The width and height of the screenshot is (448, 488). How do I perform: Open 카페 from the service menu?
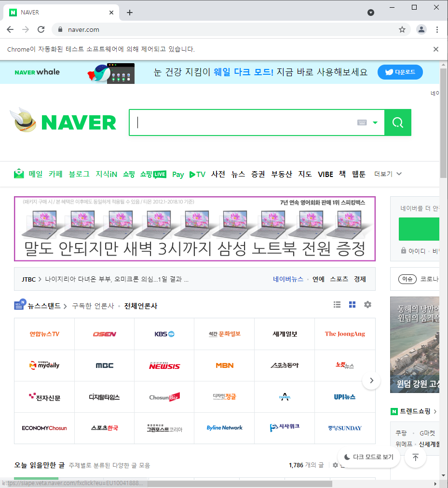click(55, 174)
